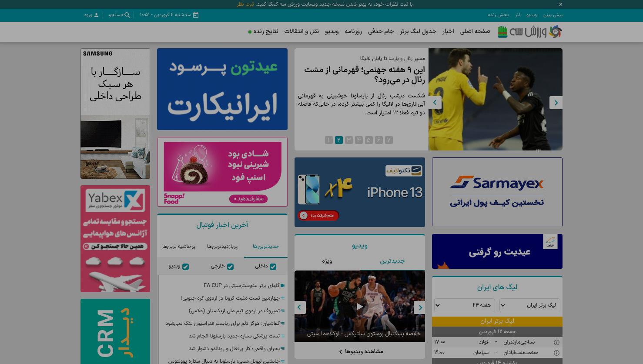643x364 pixels.
Task: Open the ایرانیکارت blue ad banner
Action: [x=222, y=89]
